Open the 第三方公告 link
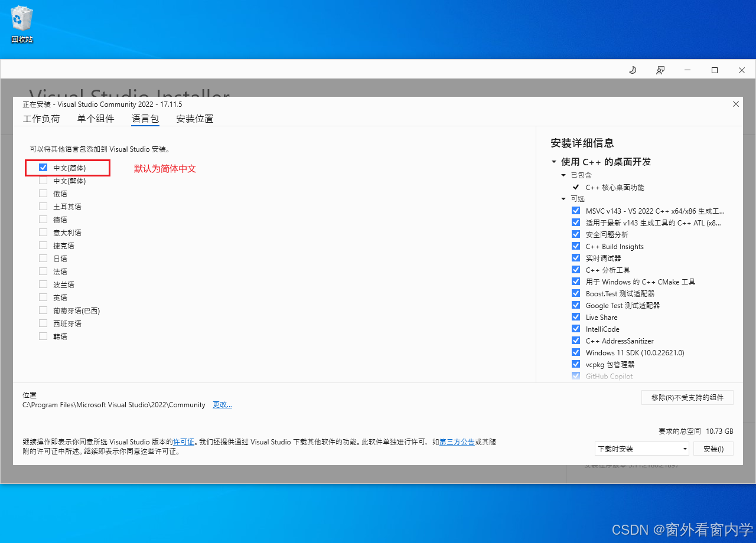 click(457, 441)
